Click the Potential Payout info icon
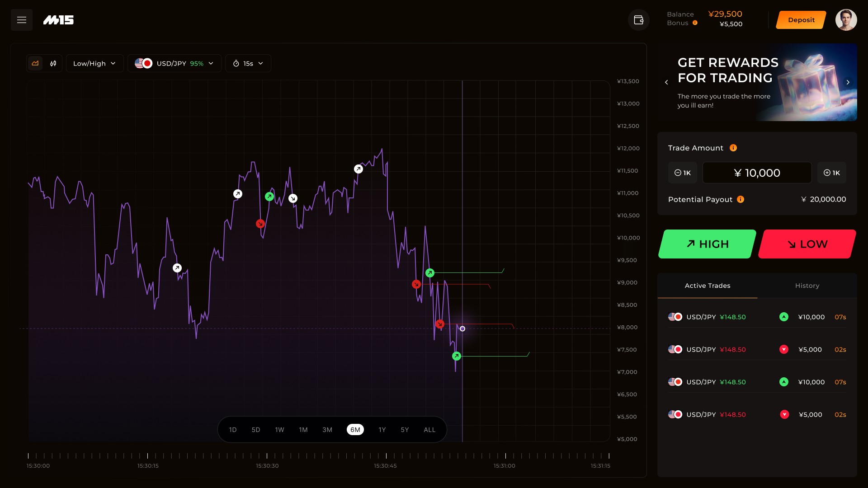Image resolution: width=868 pixels, height=488 pixels. [741, 199]
